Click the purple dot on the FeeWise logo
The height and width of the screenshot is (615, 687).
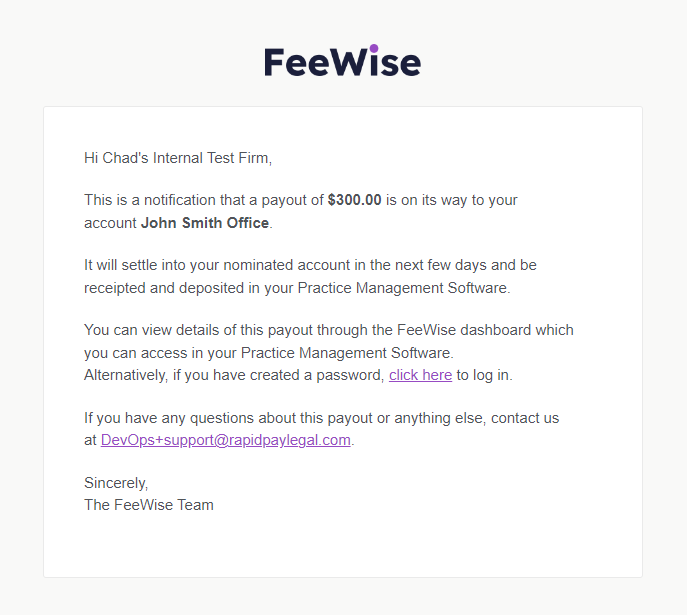pyautogui.click(x=374, y=48)
